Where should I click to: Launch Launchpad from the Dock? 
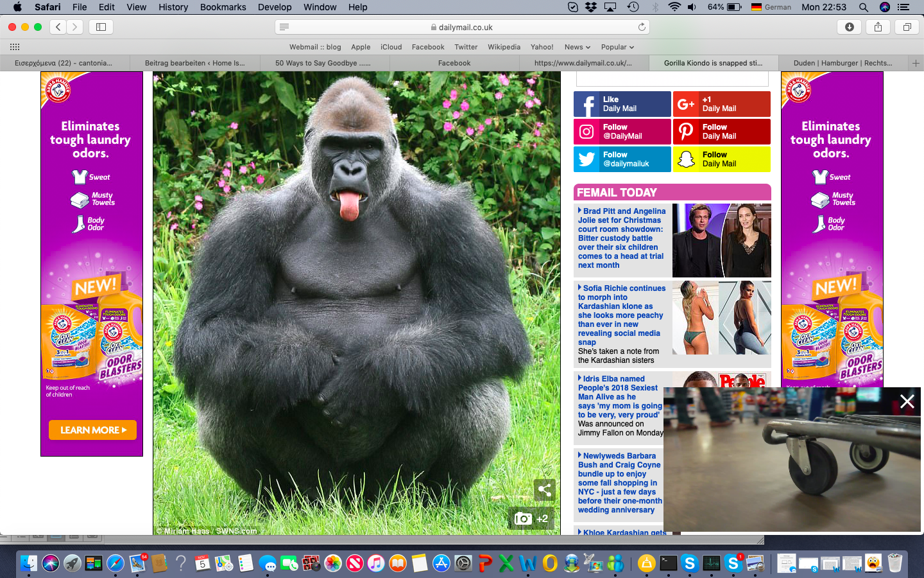coord(72,563)
